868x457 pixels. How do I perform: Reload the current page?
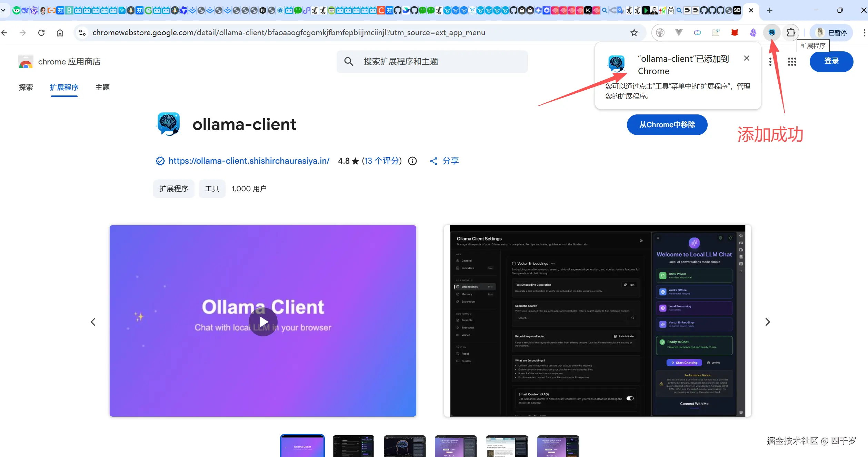tap(41, 33)
